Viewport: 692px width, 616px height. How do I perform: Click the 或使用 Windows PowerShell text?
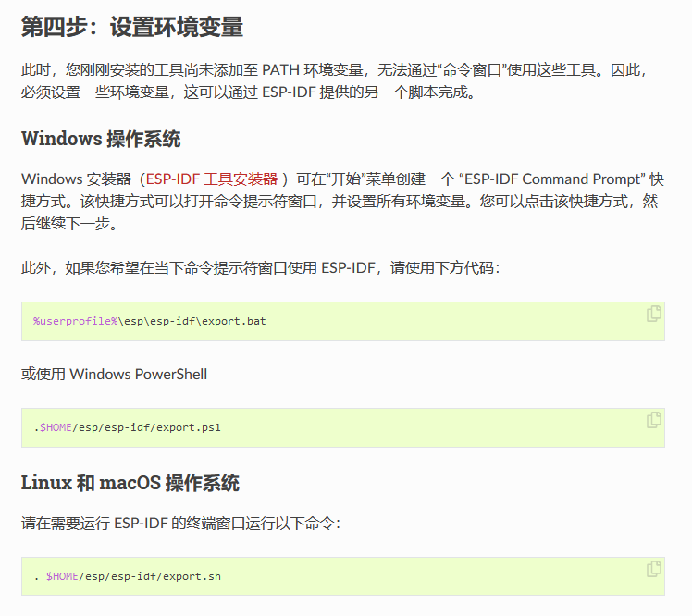click(114, 375)
